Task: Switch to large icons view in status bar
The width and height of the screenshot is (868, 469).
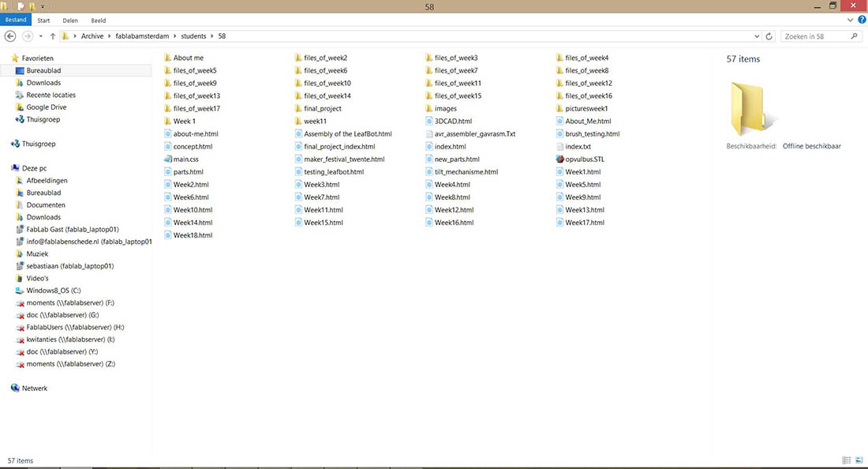Action: coord(859,460)
